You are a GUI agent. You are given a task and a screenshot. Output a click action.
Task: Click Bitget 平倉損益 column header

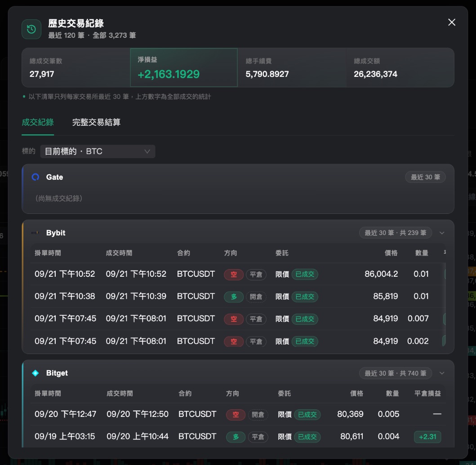(x=427, y=394)
